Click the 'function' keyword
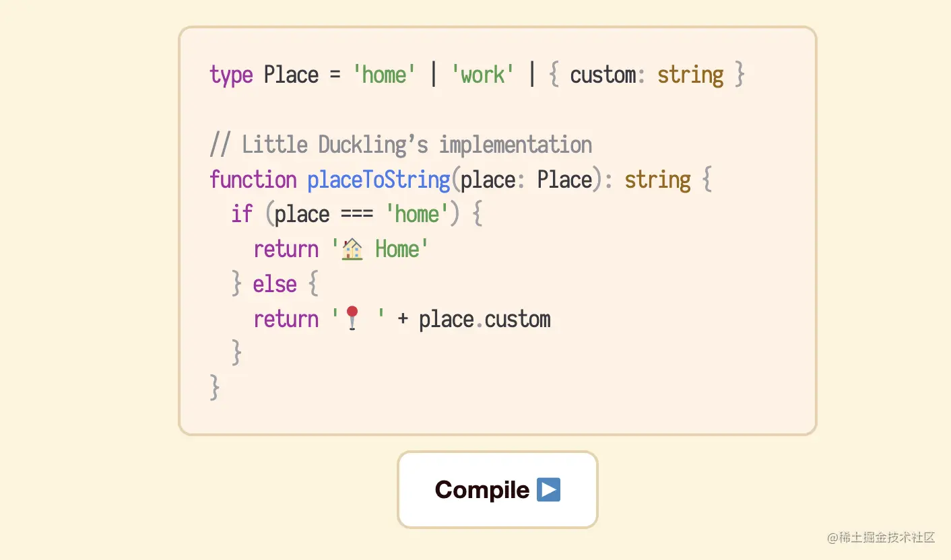Viewport: 951px width, 560px height. pyautogui.click(x=253, y=180)
